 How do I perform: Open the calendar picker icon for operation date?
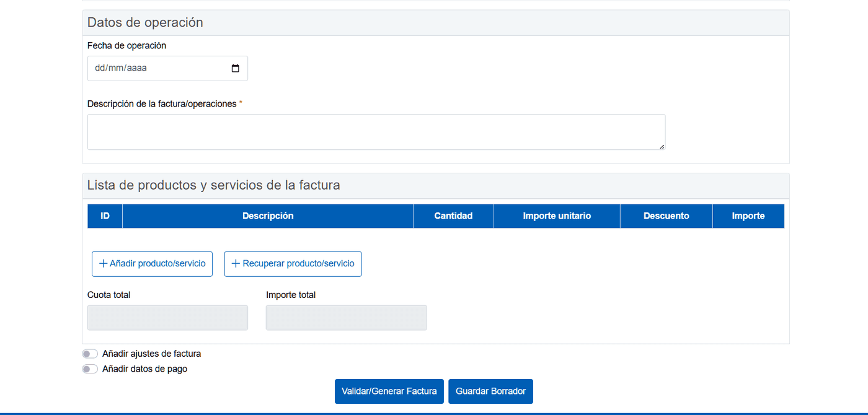(x=235, y=69)
